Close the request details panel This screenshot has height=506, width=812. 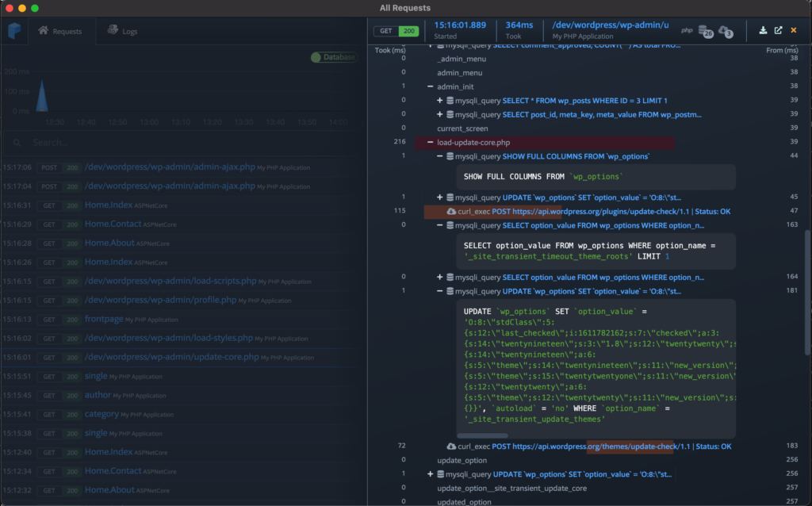pos(793,29)
